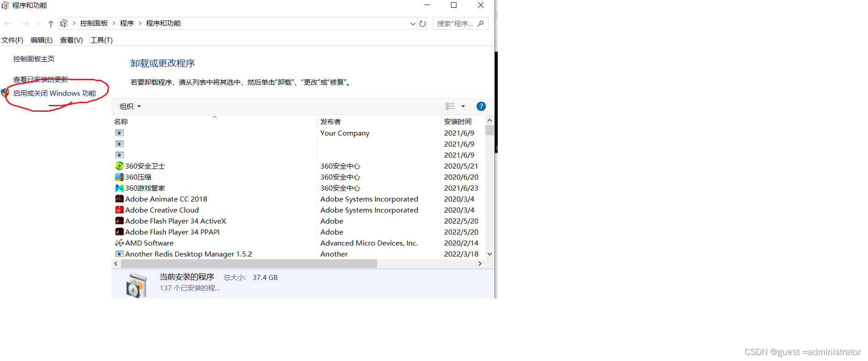
Task: Open the more view options arrow
Action: click(x=463, y=106)
